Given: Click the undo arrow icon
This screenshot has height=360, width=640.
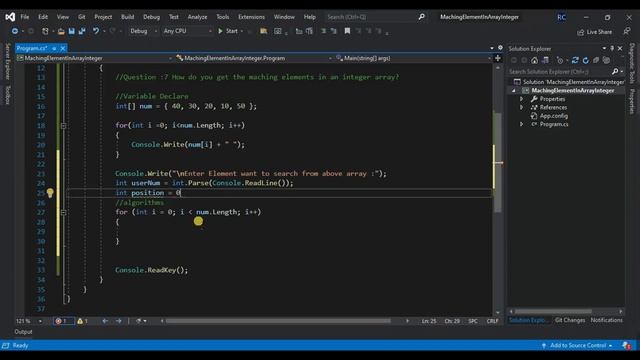Looking at the screenshot, I should [96, 31].
